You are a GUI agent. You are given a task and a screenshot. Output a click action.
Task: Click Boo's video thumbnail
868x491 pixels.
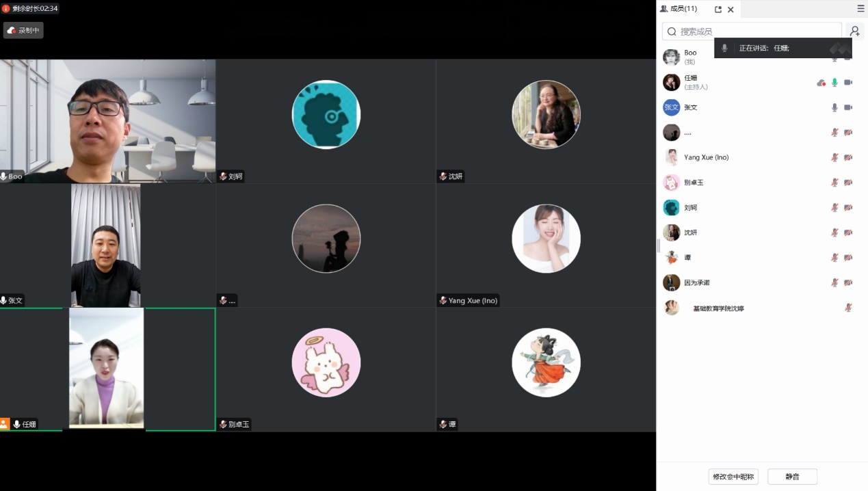tap(107, 121)
